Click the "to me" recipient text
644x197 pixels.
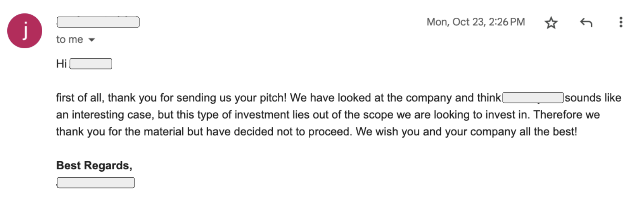70,39
